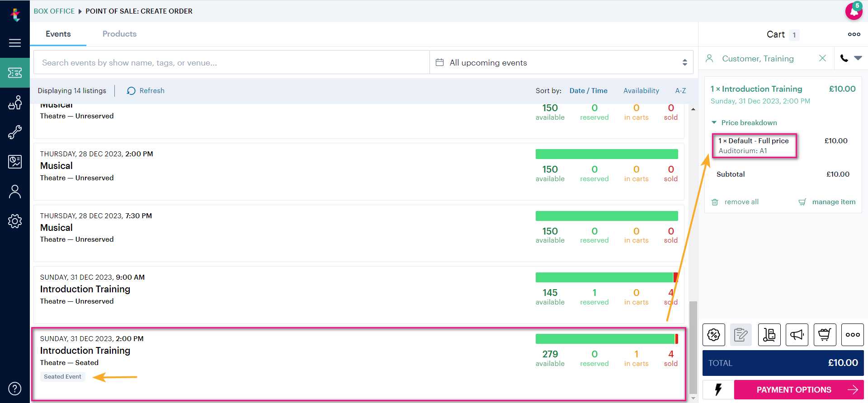Click manage item in the cart

tap(827, 202)
